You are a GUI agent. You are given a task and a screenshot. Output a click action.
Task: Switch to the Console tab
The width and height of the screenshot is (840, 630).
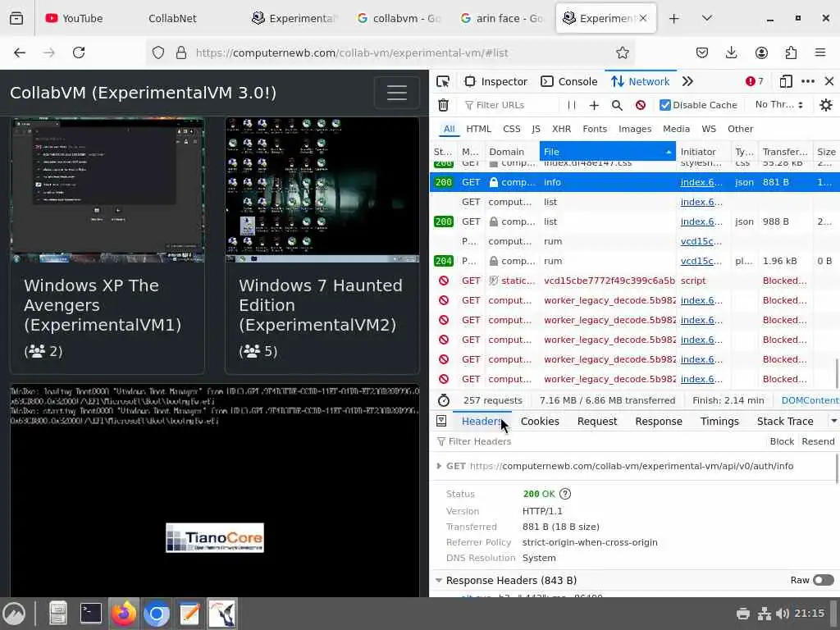point(569,81)
